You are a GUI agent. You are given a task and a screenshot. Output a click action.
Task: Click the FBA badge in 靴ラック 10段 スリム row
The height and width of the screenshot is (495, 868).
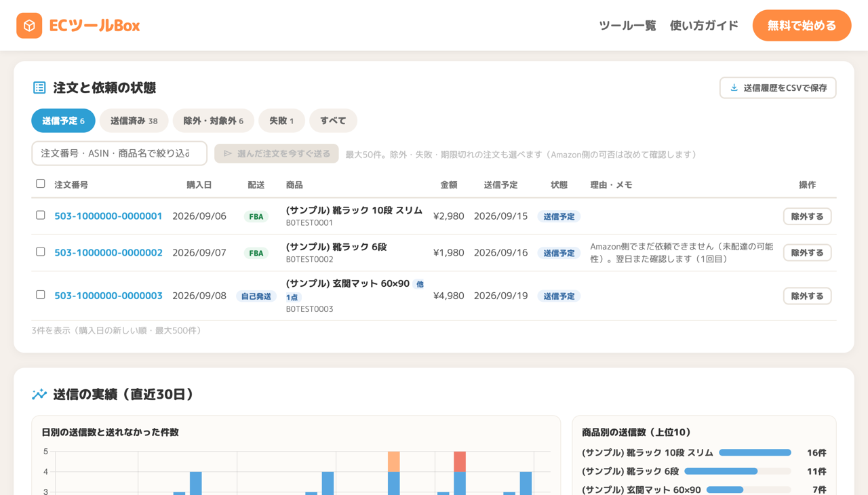tap(256, 217)
